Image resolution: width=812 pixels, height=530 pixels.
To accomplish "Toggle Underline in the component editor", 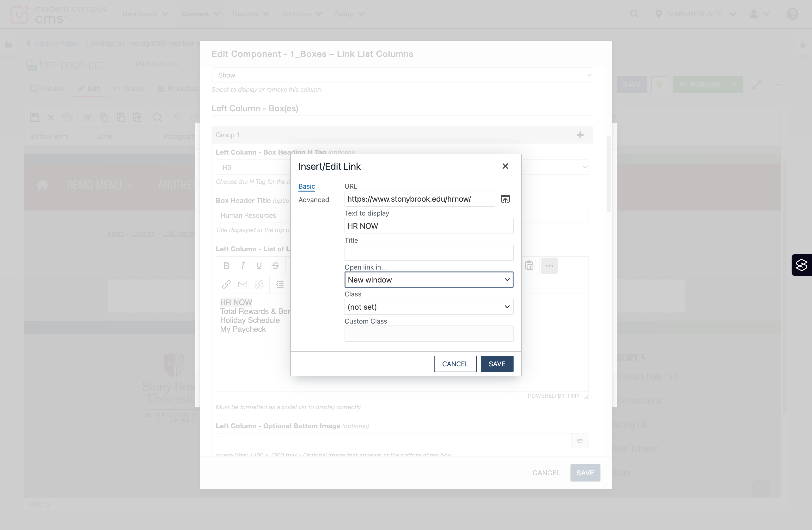I will (x=259, y=266).
